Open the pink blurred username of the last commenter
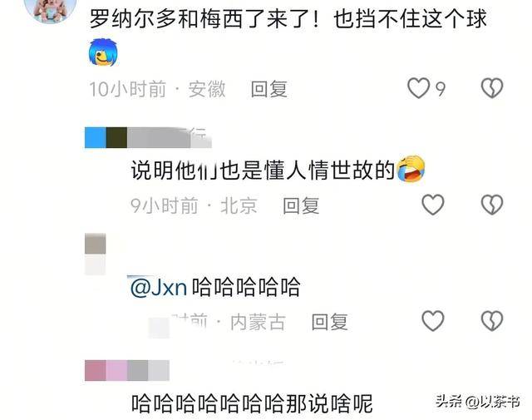The image size is (532, 420). (127, 370)
